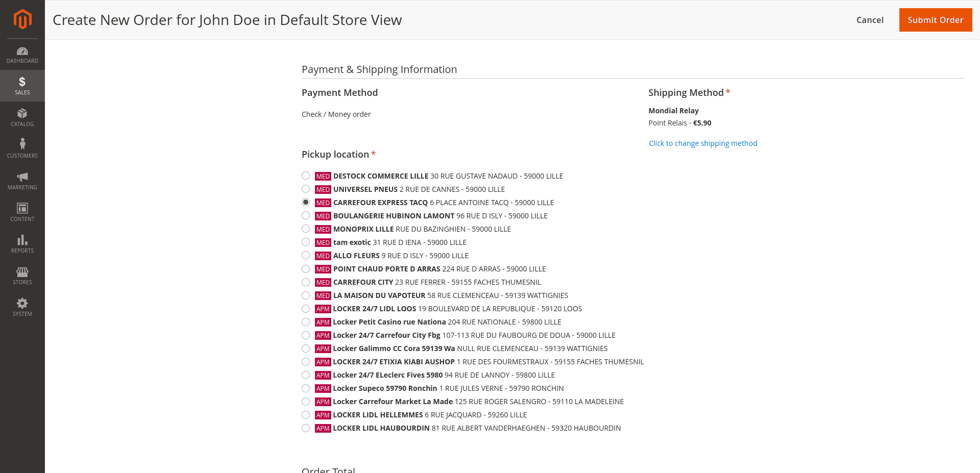Viewport: 980px width, 473px height.
Task: Cancel the new order
Action: click(x=870, y=20)
